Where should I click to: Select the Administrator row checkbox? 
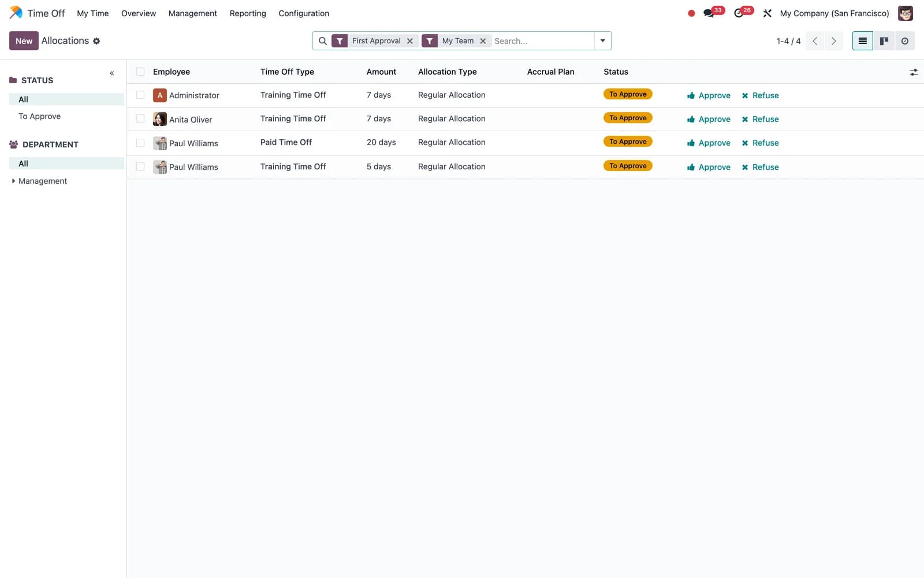pos(140,95)
